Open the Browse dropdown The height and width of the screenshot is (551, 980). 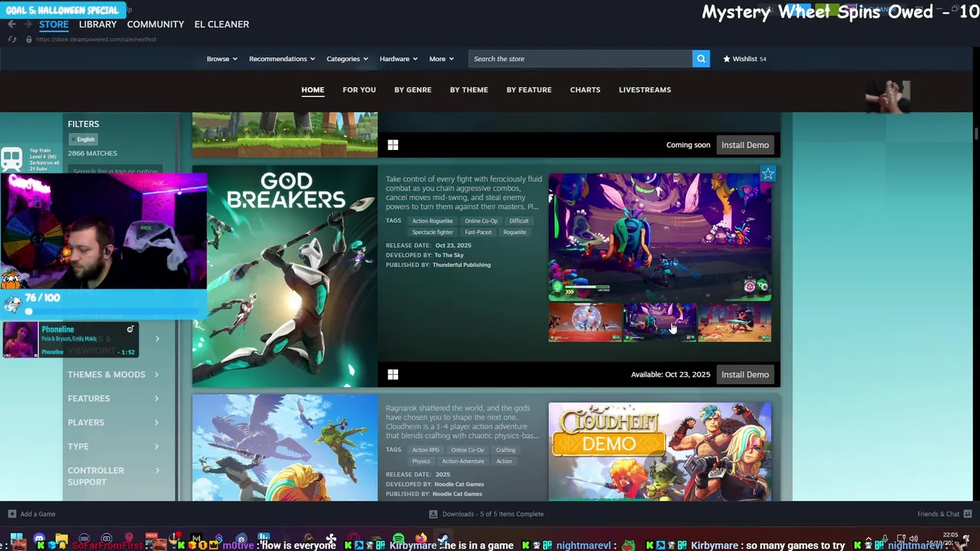[x=222, y=59]
